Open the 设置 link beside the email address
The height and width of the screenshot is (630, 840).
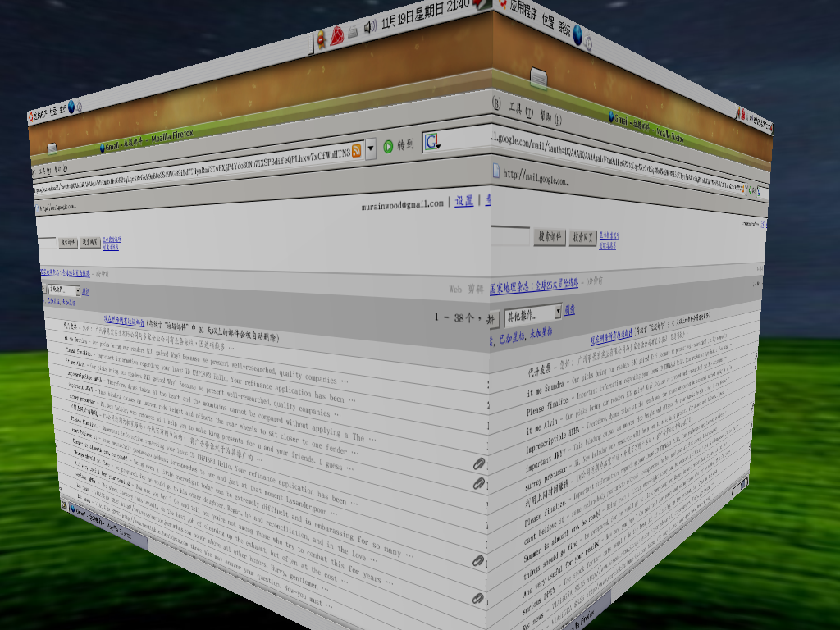coord(464,200)
